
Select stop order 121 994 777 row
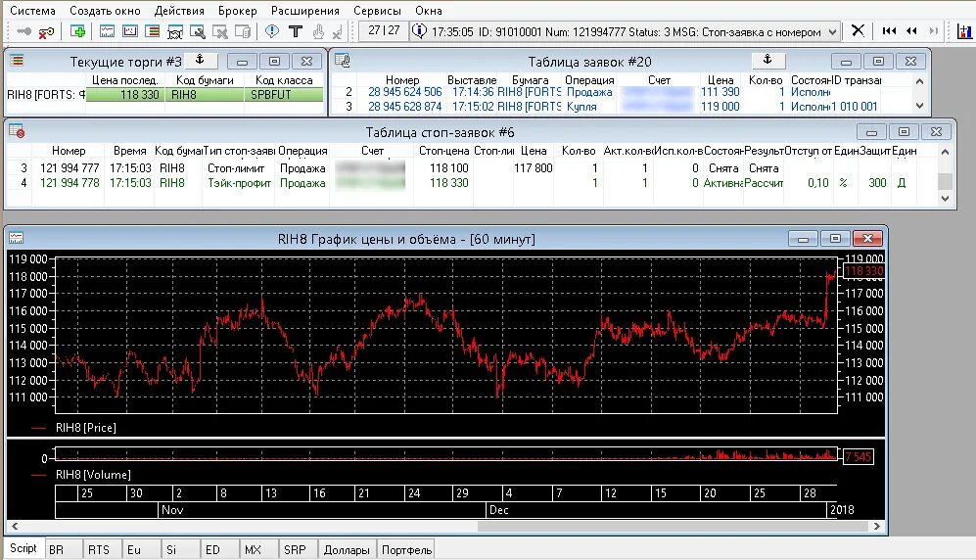point(471,168)
